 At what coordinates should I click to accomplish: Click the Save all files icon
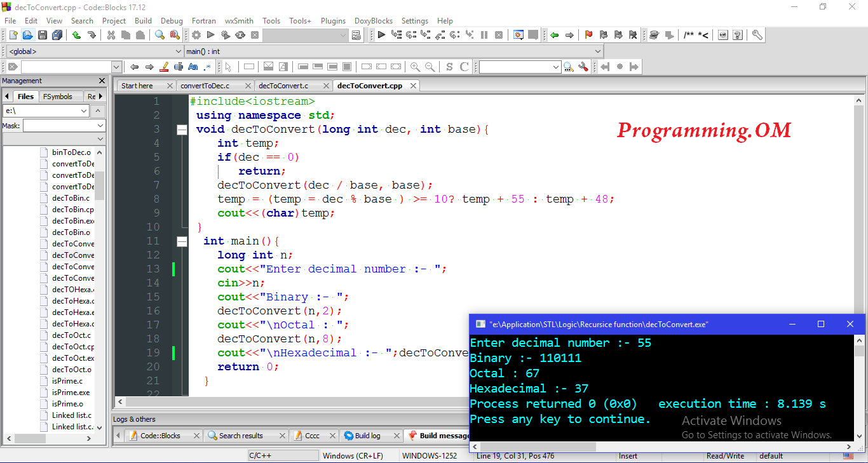[57, 35]
